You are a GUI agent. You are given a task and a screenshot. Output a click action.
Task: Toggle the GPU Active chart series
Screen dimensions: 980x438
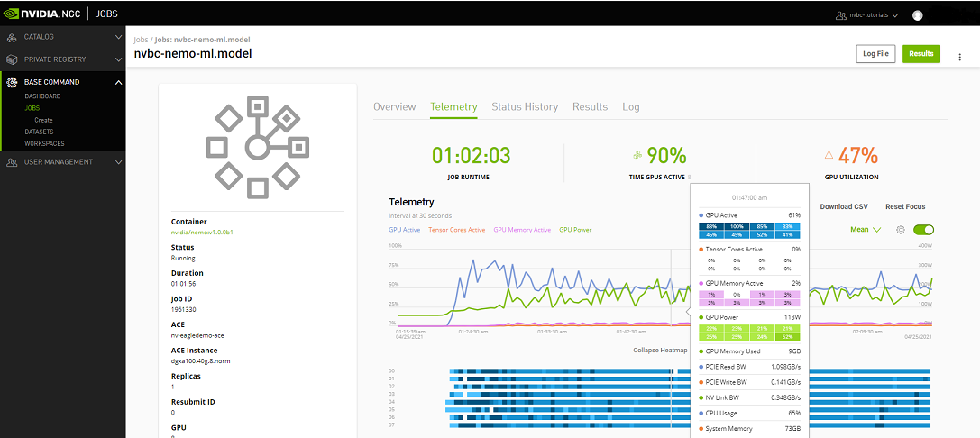(x=405, y=230)
